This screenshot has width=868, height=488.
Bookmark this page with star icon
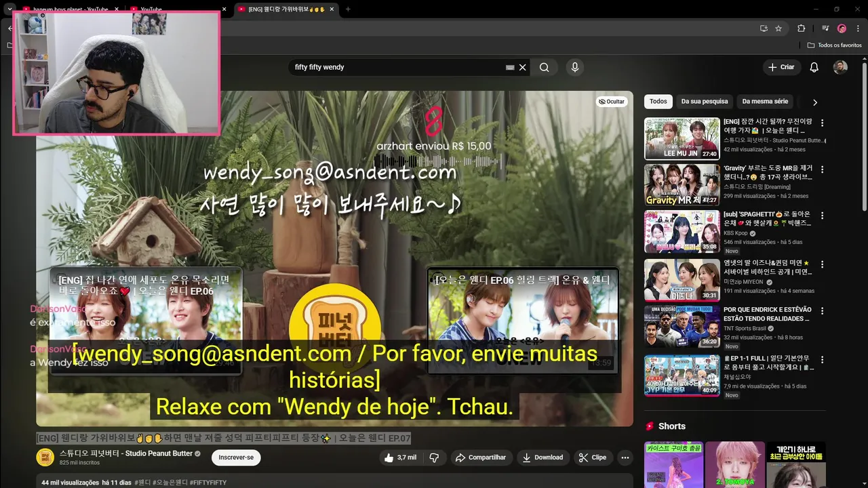(778, 28)
